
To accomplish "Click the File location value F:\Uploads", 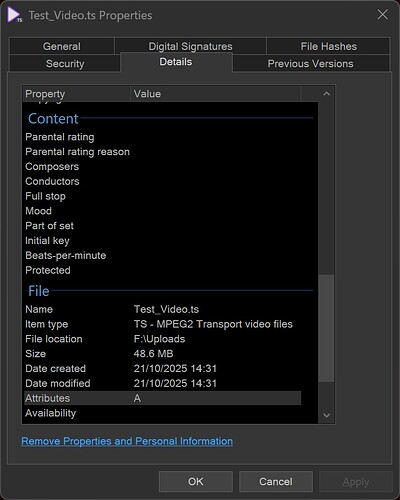I will pyautogui.click(x=159, y=339).
